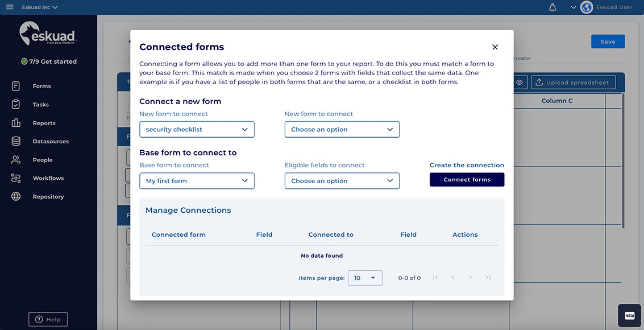This screenshot has height=330, width=644.
Task: Open the Help panel at bottom left
Action: 48,319
